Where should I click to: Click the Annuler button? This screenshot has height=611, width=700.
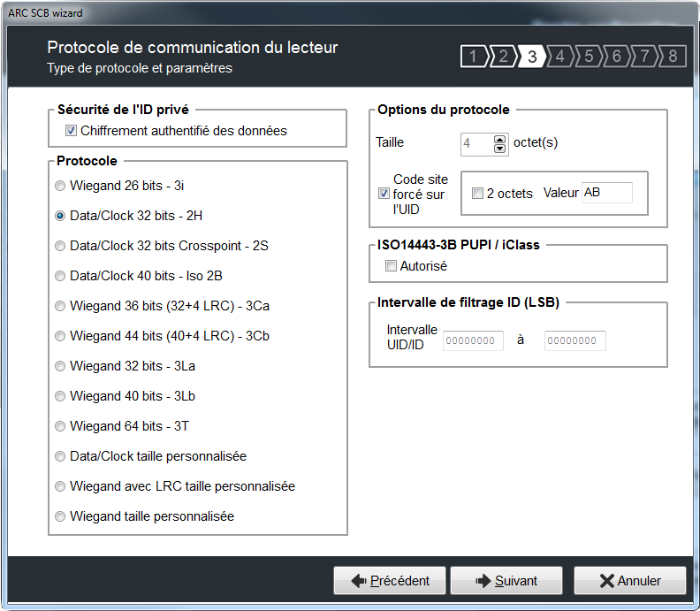tap(629, 581)
